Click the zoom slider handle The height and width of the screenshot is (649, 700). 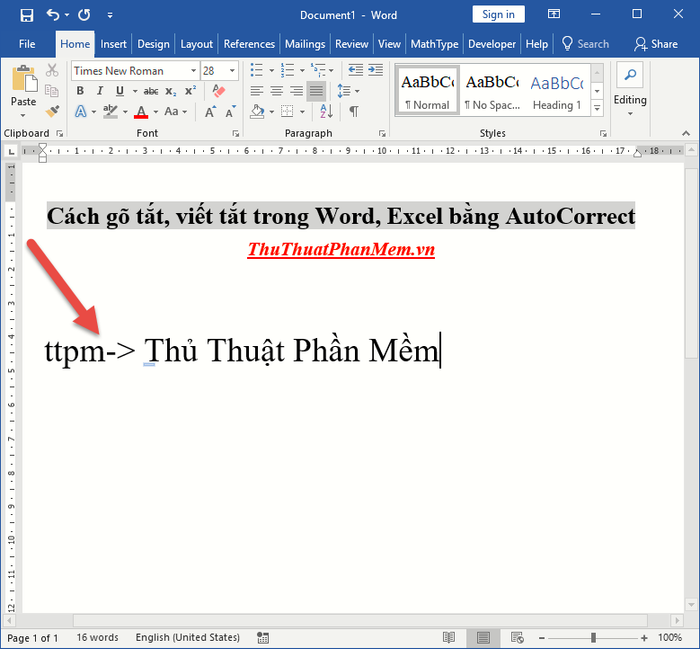tap(593, 637)
